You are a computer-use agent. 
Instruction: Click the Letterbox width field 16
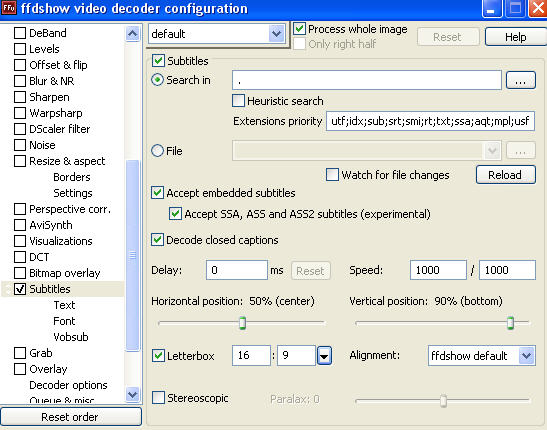[x=251, y=355]
